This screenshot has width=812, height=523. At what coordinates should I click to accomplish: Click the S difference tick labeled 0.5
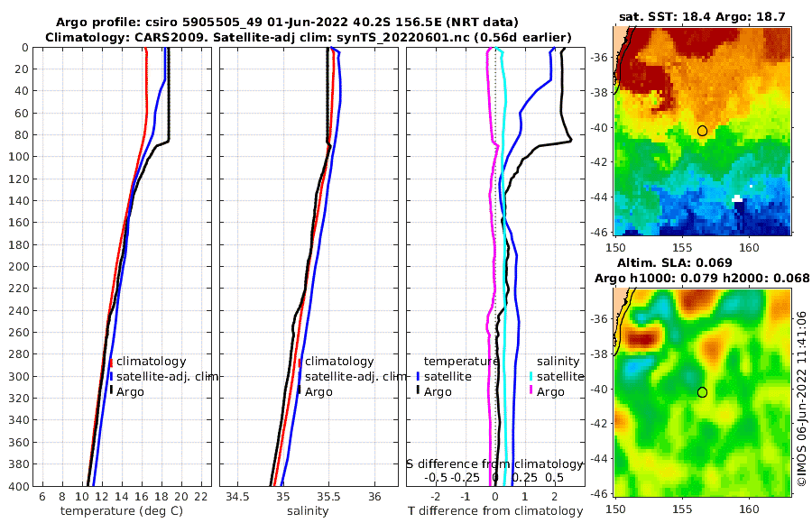point(554,477)
